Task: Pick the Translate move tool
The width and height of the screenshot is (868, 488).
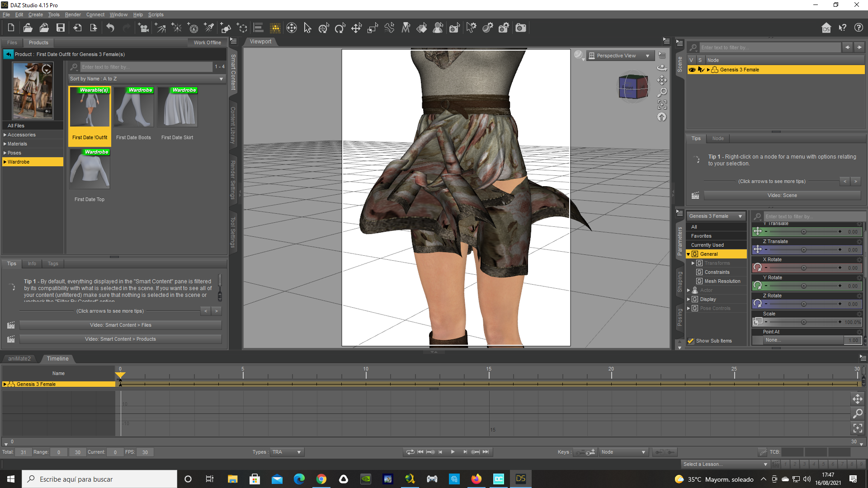Action: (x=356, y=28)
